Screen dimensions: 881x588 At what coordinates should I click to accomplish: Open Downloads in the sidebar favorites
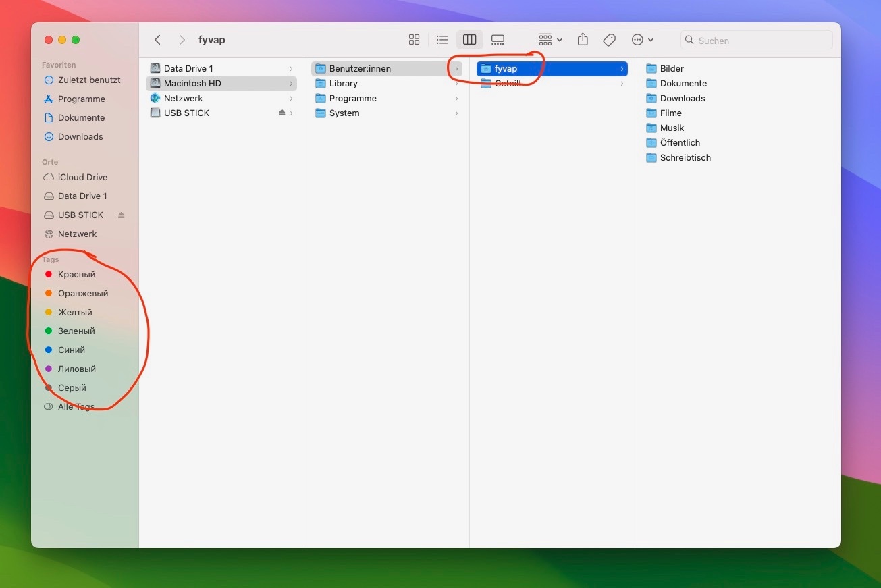[82, 136]
